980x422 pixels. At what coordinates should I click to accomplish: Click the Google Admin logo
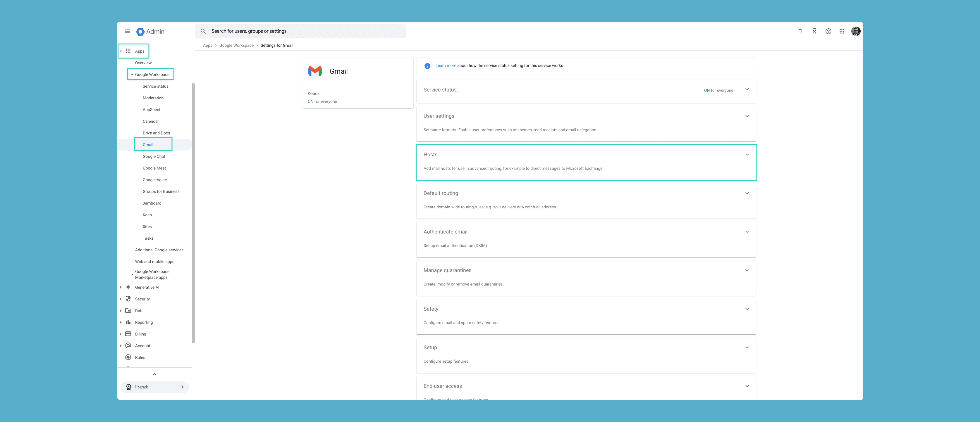coord(150,32)
